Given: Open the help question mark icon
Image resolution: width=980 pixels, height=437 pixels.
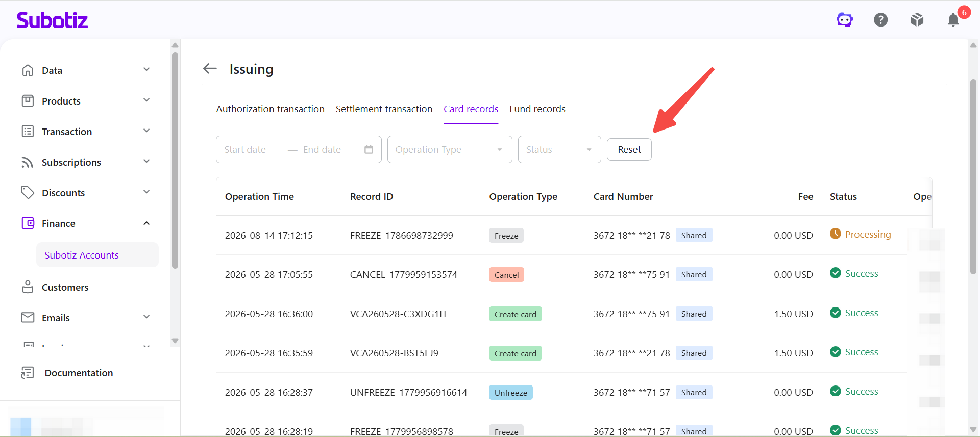Looking at the screenshot, I should pos(880,20).
